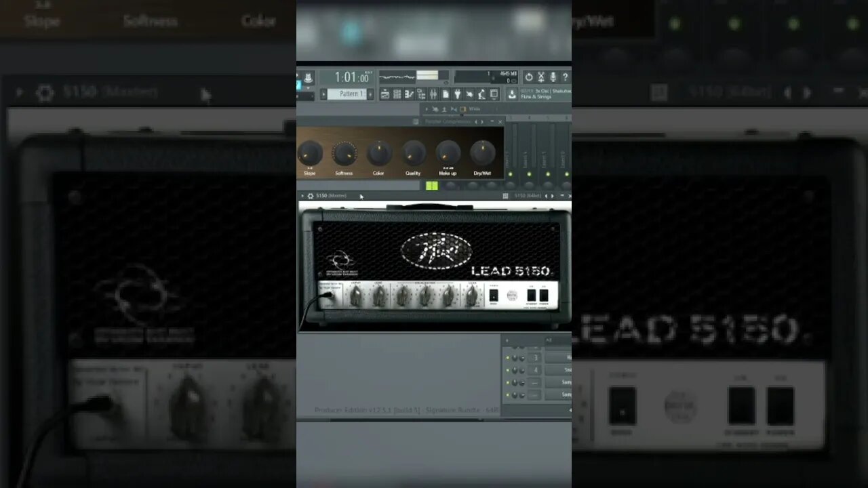
Task: Mute channel 3 via its green LED
Action: pos(507,358)
